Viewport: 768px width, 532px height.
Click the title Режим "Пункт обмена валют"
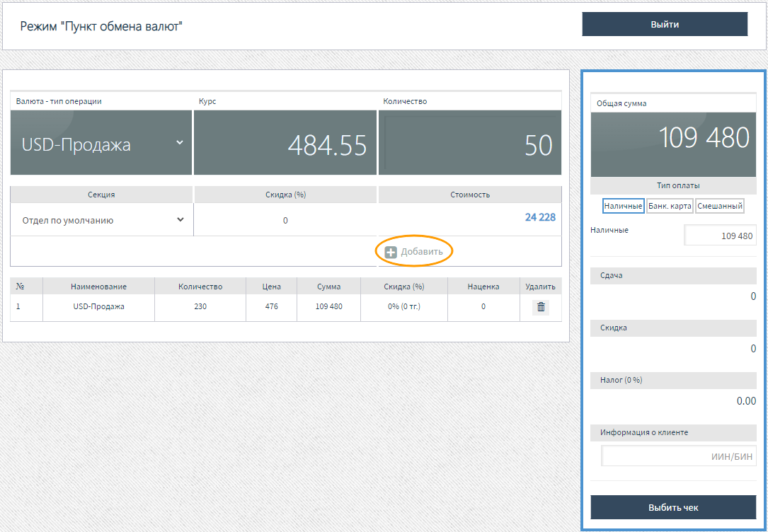click(101, 26)
